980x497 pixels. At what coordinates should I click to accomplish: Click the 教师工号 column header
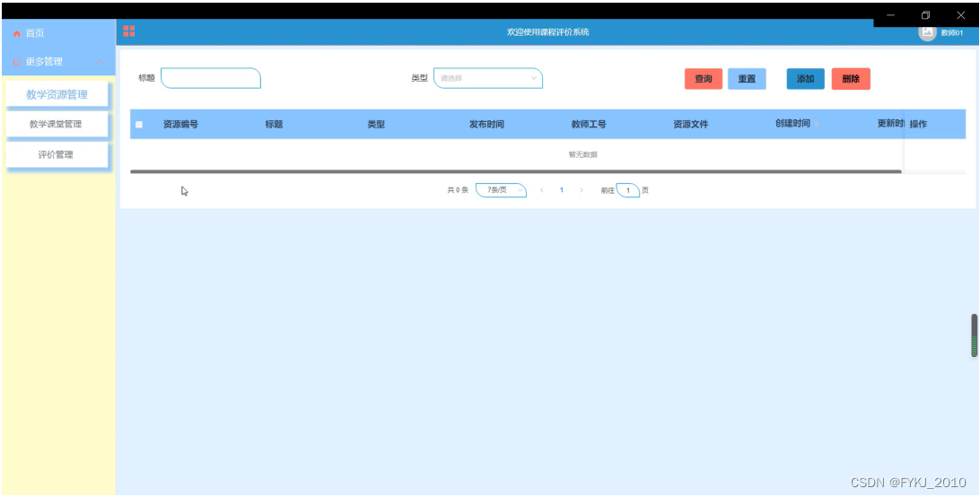589,125
